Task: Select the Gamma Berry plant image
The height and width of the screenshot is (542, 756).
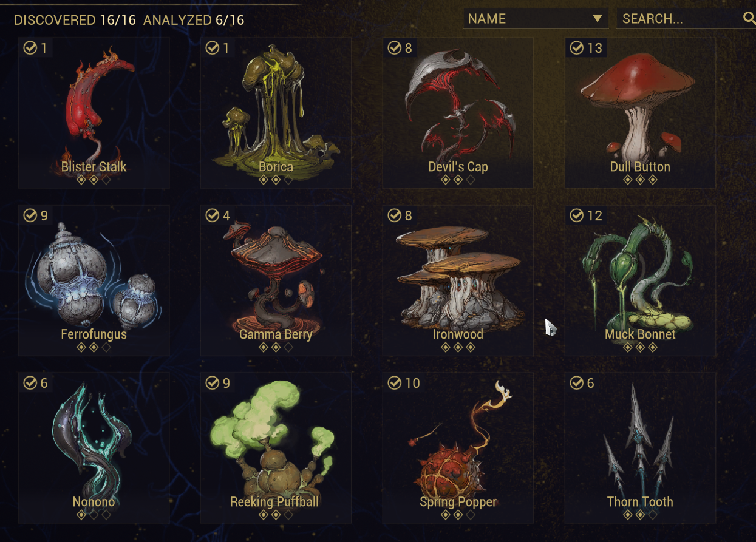Action: point(276,280)
